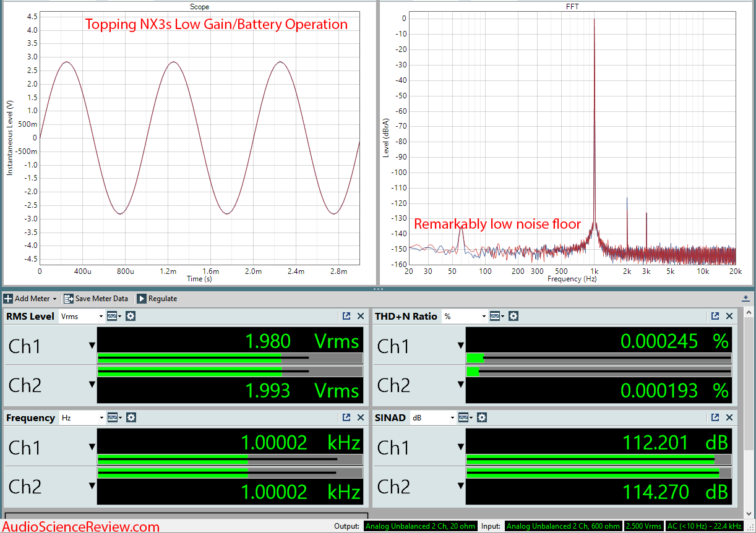Click the Ch1 THD+N reading 0.000245 %
Screen dimensions: 756x533
coord(674,341)
